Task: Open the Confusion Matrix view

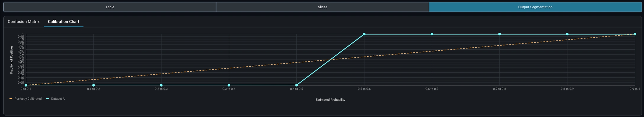Action: [24, 22]
